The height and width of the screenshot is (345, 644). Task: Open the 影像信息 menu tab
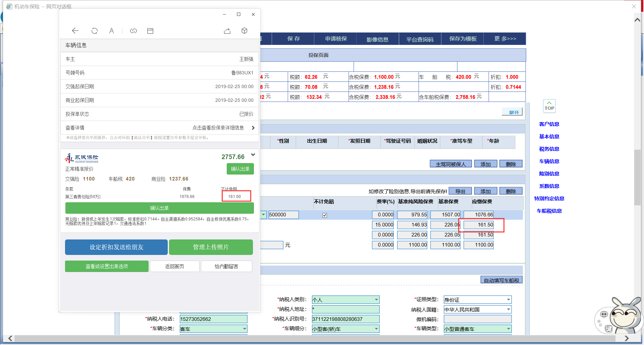(377, 40)
